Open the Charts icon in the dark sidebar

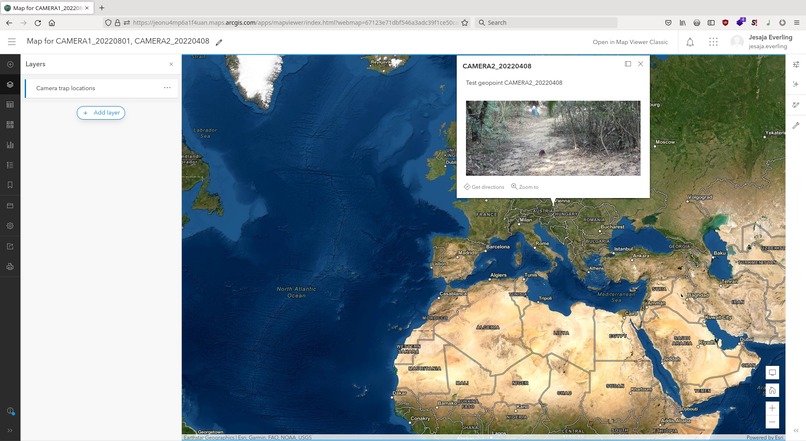coord(10,145)
